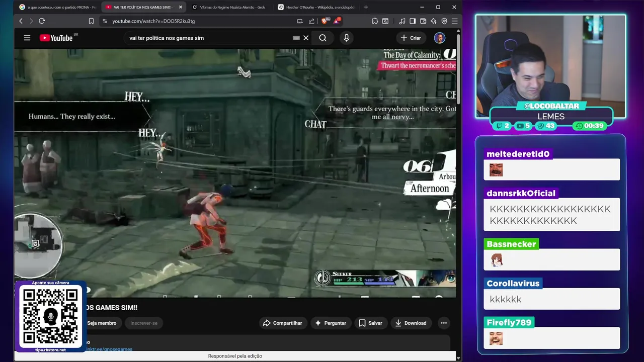The width and height of the screenshot is (644, 362).
Task: Open the linktr.ee/gnosegames link
Action: pos(109,349)
